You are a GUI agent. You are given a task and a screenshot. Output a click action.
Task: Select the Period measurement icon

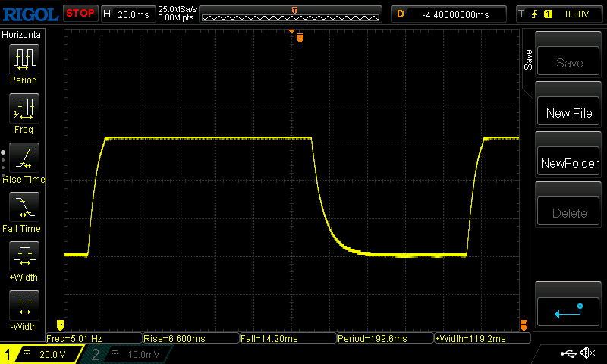point(24,59)
